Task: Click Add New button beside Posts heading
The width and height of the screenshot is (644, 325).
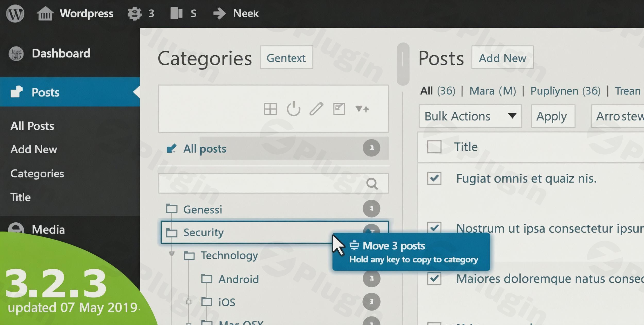Action: point(502,57)
